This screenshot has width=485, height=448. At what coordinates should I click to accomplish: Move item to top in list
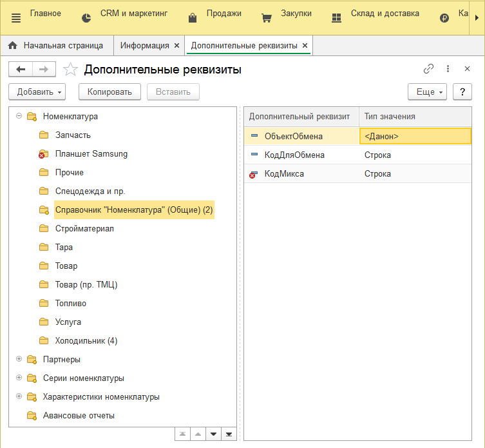point(182,434)
